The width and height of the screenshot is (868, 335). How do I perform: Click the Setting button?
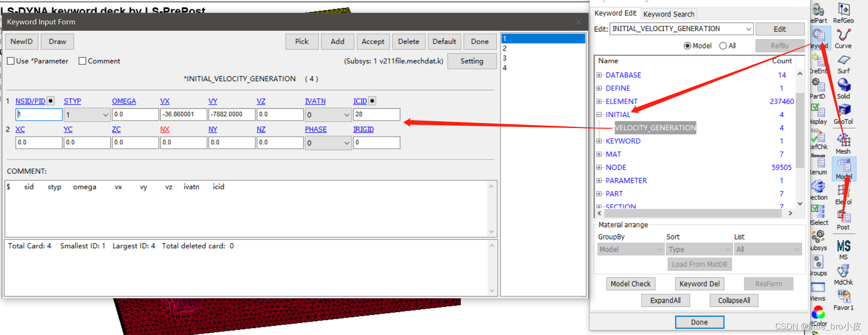[472, 61]
